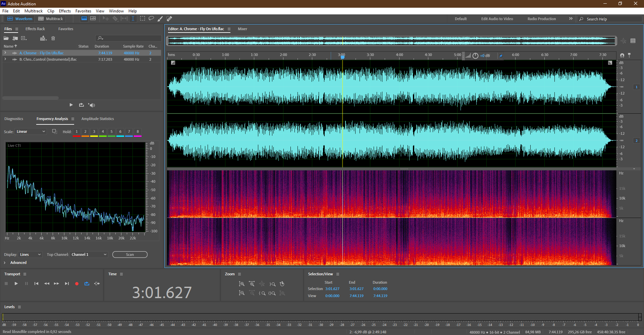This screenshot has height=335, width=644.
Task: Click the playhead marker on timeline
Action: tap(342, 57)
